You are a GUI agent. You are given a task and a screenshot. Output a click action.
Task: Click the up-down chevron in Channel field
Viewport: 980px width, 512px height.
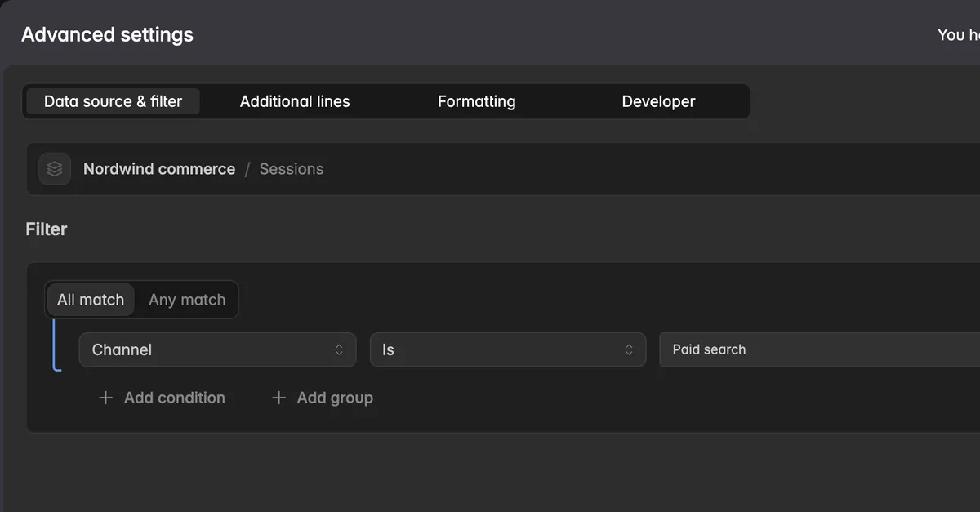339,349
